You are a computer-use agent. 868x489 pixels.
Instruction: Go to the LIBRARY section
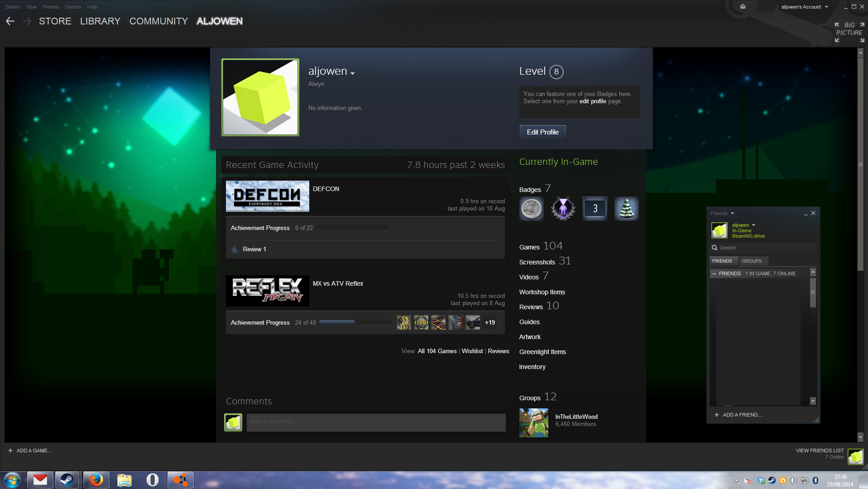pyautogui.click(x=100, y=21)
